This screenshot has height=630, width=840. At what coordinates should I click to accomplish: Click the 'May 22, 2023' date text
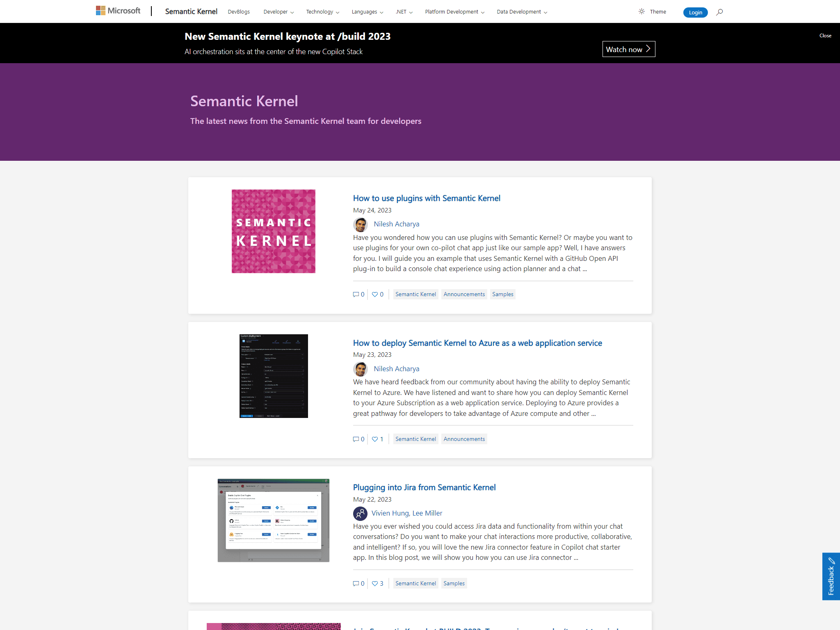point(372,500)
